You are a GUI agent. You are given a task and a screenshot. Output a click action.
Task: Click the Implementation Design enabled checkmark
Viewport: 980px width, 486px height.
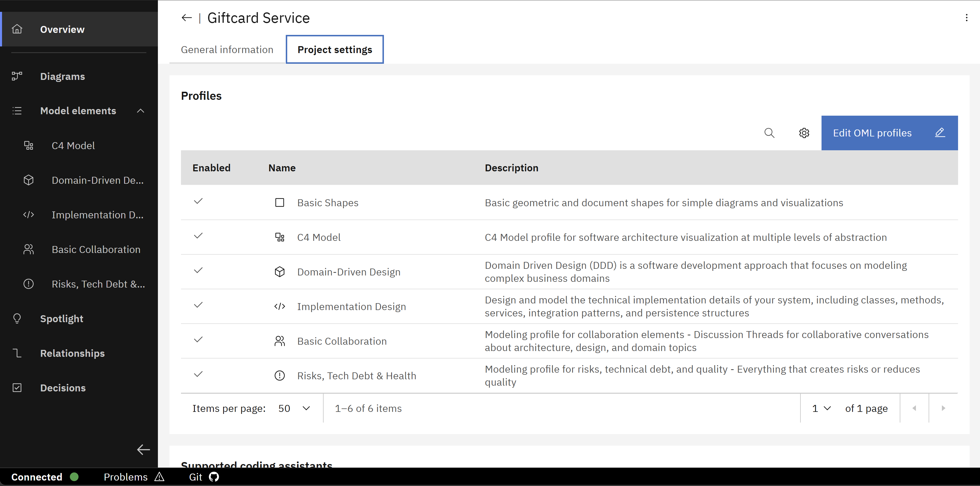[198, 305]
